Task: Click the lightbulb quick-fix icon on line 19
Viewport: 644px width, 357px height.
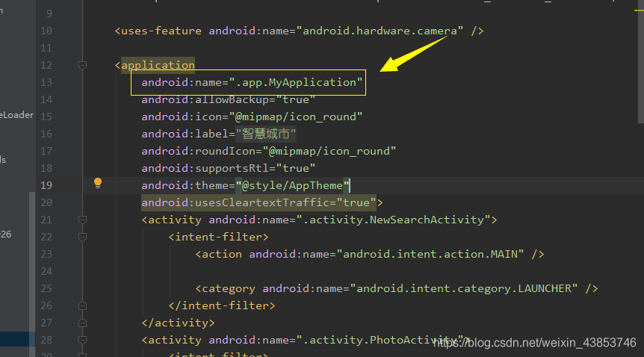Action: [98, 183]
